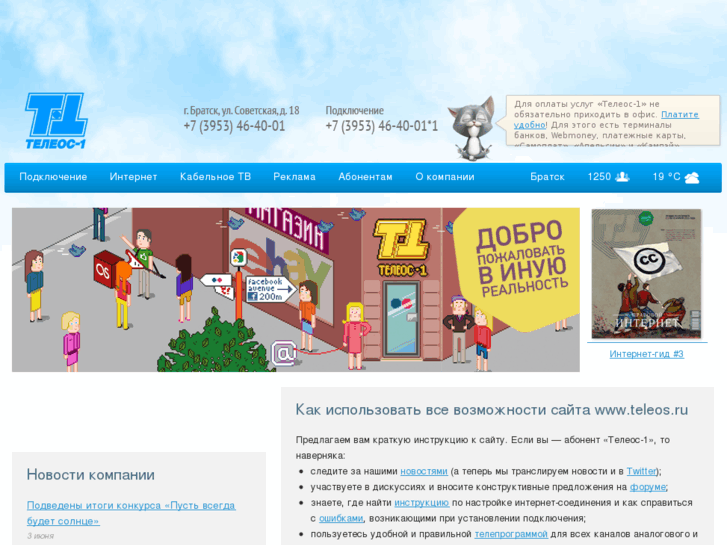Open the Подключение menu item
The height and width of the screenshot is (545, 727).
click(53, 177)
